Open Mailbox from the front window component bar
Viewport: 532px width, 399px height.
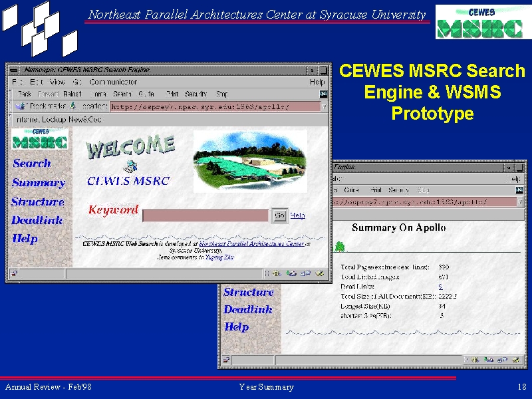pyautogui.click(x=291, y=273)
